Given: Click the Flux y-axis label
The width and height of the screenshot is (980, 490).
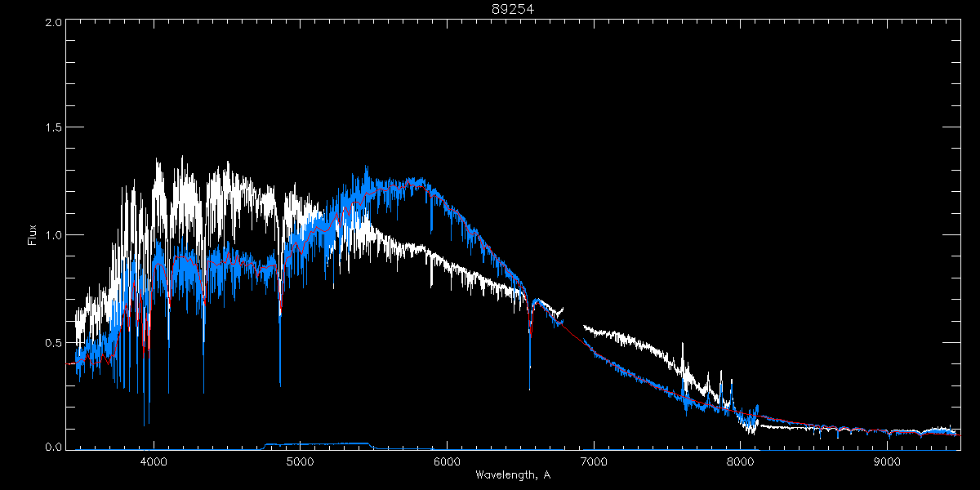Looking at the screenshot, I should pyautogui.click(x=33, y=235).
